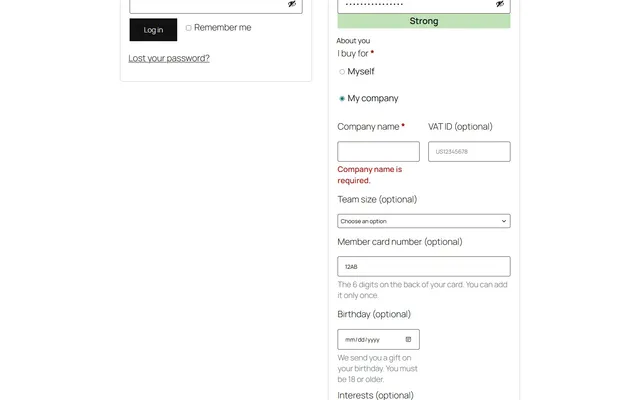Click the login password field
The height and width of the screenshot is (400, 640).
[216, 5]
